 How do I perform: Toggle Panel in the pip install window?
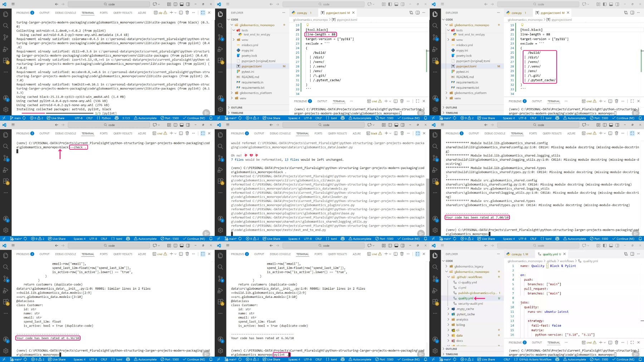(182, 4)
